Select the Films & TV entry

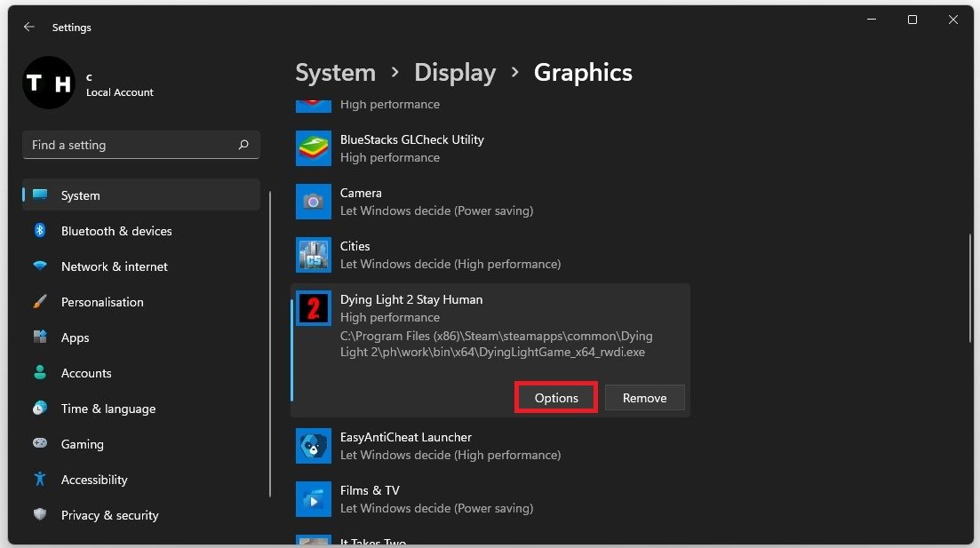490,498
